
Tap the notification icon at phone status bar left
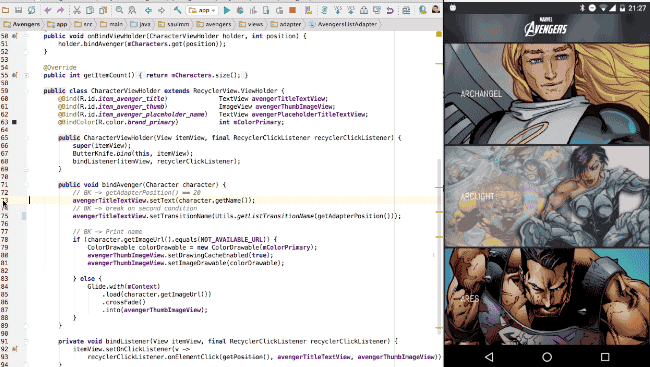click(453, 8)
